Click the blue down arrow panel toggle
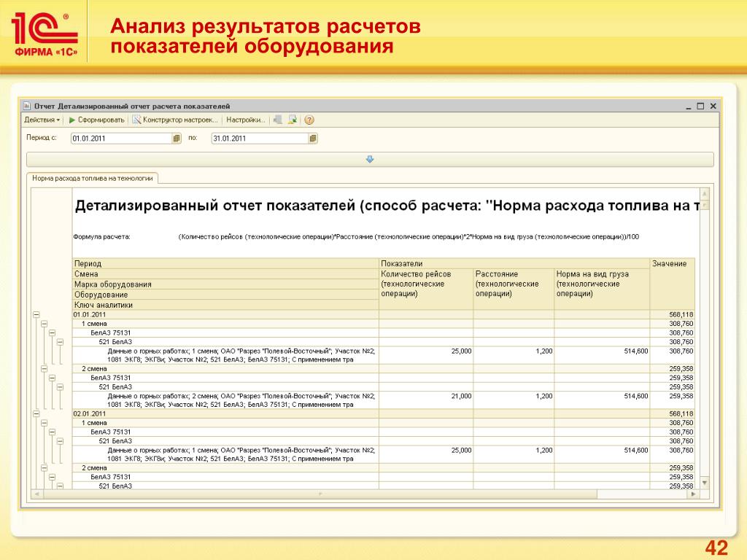747x560 pixels. click(370, 160)
